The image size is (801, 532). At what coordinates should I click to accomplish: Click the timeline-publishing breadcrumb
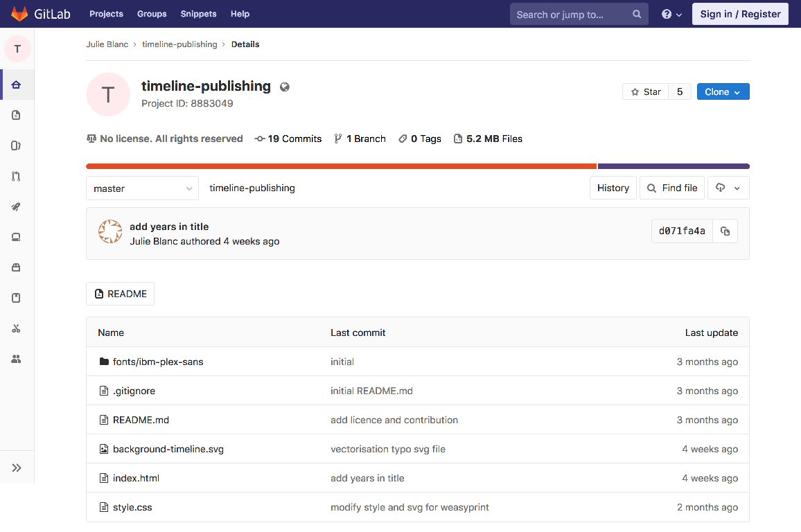point(179,44)
